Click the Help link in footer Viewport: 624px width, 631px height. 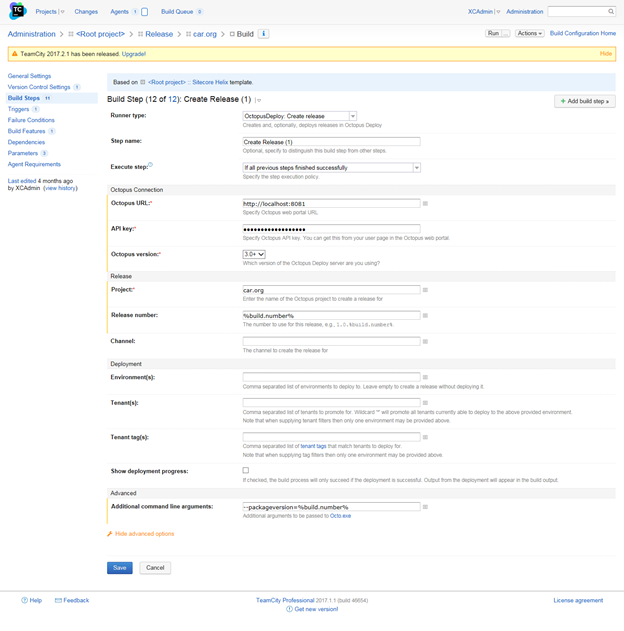pyautogui.click(x=35, y=600)
